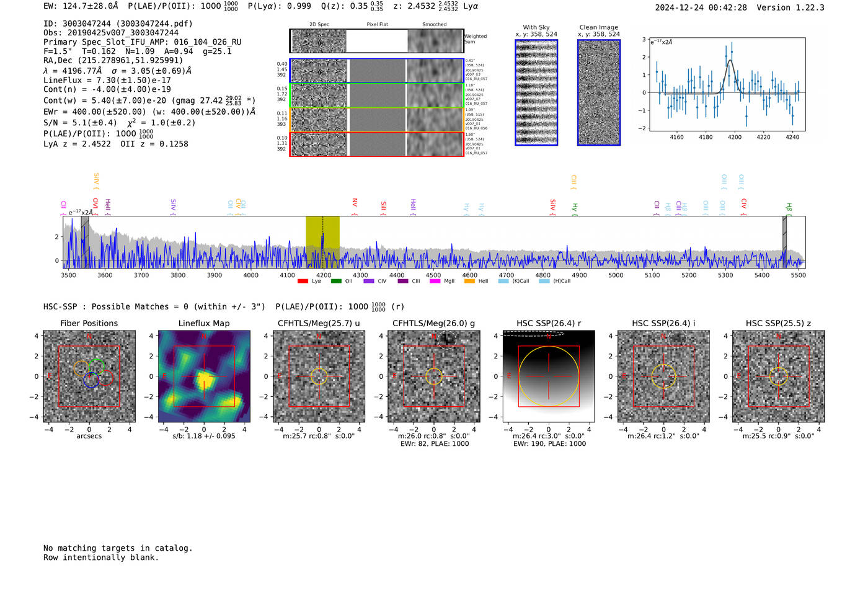Open the CFHTLS/Meg(25.7) u image
The height and width of the screenshot is (591, 868).
[x=319, y=376]
